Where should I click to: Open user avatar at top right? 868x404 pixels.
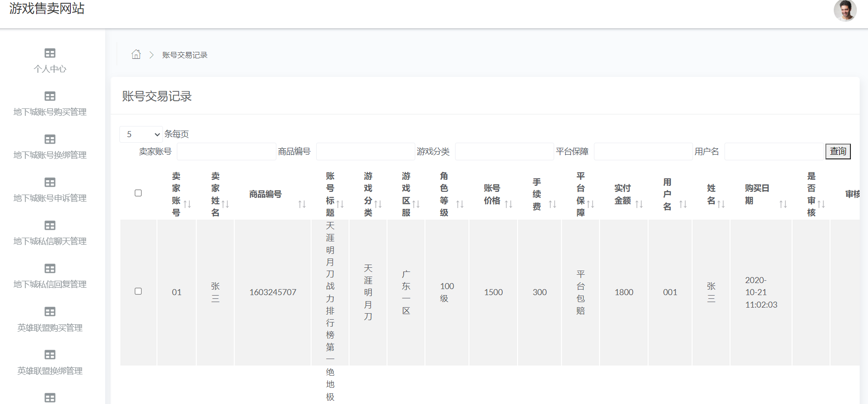845,10
